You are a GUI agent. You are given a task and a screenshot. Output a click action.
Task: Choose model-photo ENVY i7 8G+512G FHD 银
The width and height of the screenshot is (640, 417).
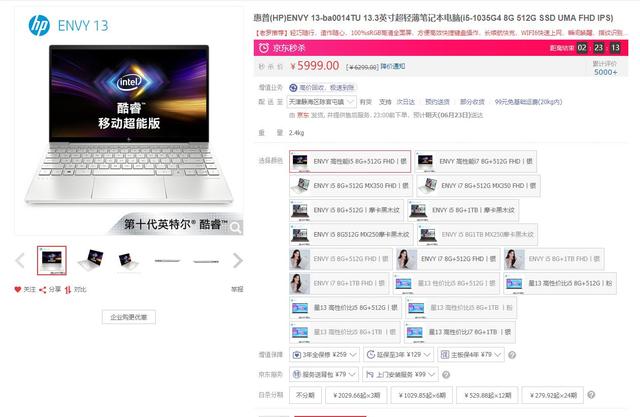pyautogui.click(x=448, y=259)
